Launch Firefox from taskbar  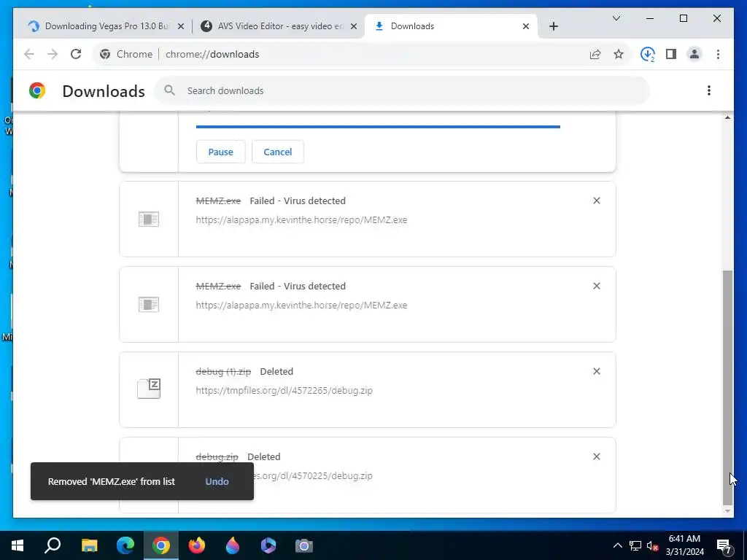click(197, 545)
